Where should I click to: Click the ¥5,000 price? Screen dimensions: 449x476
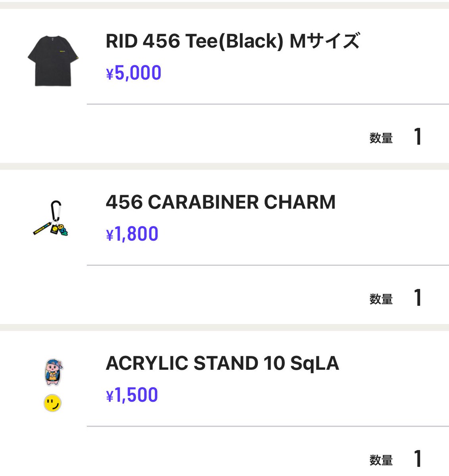coord(134,73)
